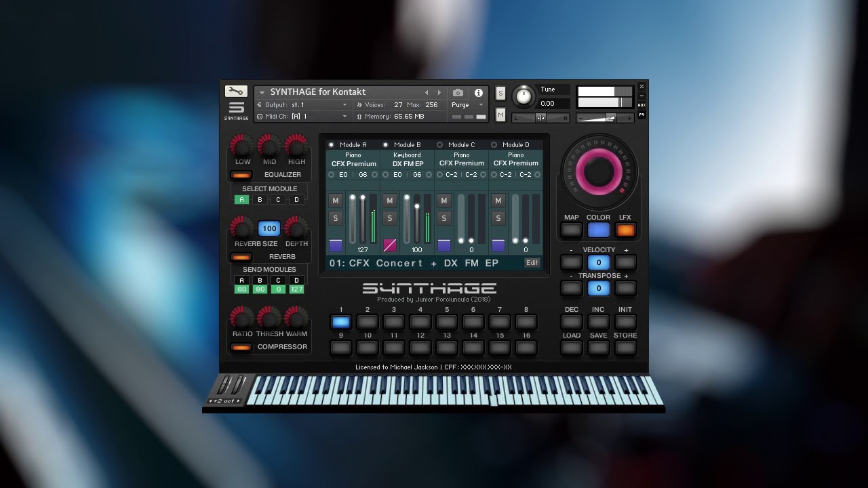The height and width of the screenshot is (488, 868).
Task: Solo Module B with its S button
Action: click(389, 218)
